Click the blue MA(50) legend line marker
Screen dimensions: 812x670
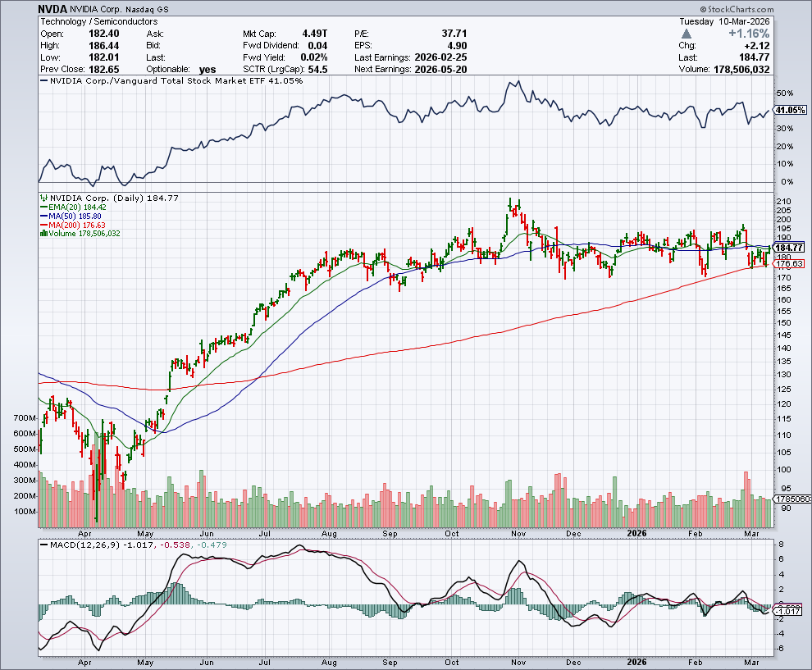point(44,216)
